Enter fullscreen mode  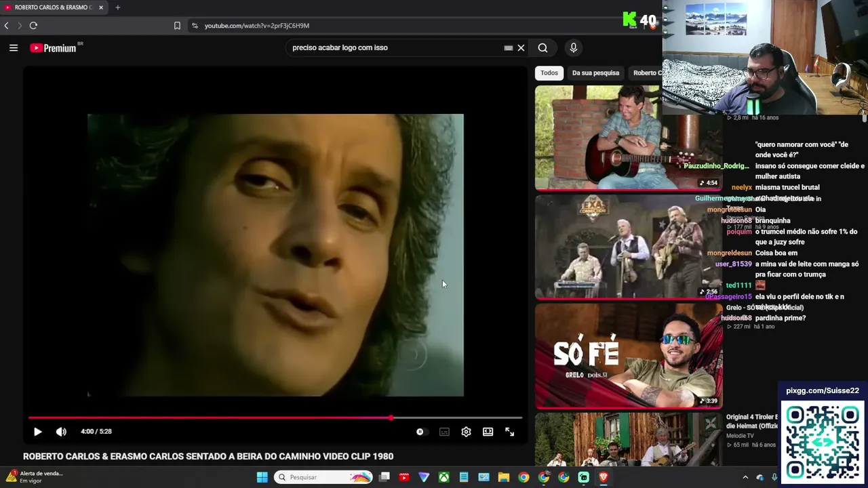509,432
